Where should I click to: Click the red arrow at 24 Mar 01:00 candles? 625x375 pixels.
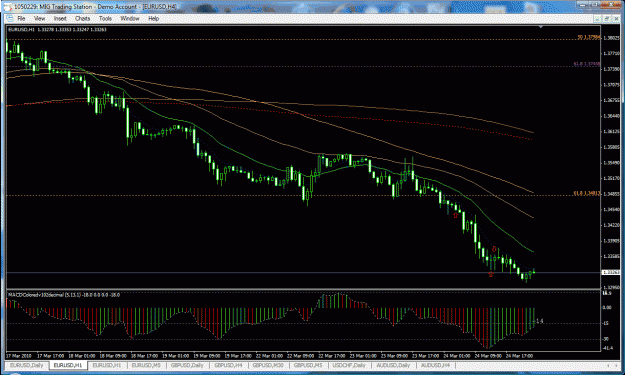pos(456,215)
